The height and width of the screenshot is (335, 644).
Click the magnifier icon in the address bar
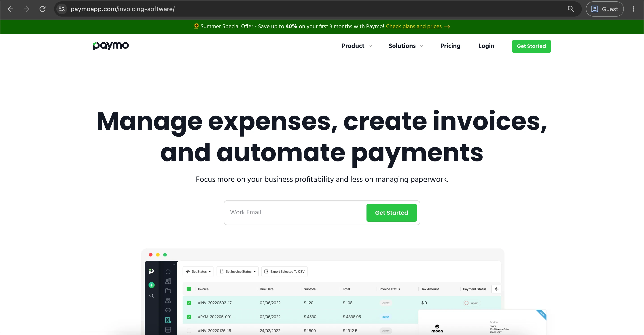pyautogui.click(x=571, y=9)
